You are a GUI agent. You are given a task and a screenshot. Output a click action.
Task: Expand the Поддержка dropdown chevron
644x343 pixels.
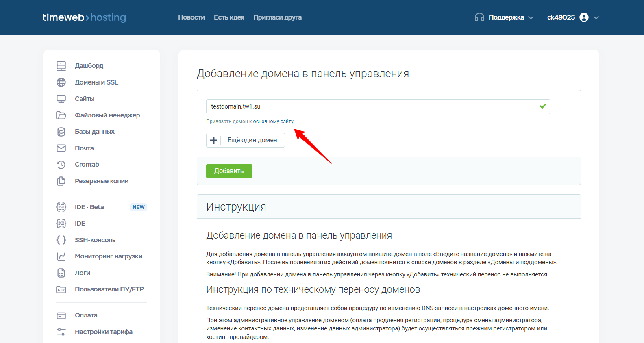(x=531, y=17)
